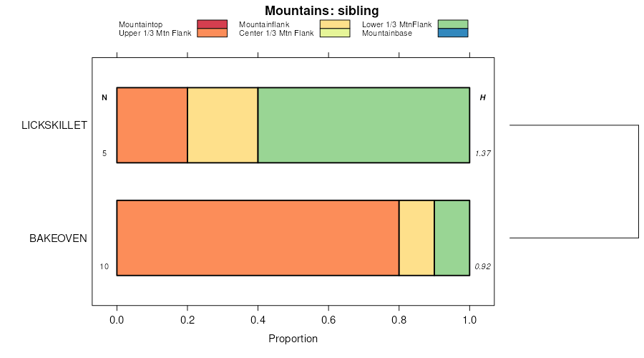Click the N count 10 beside BAKEOVEN

click(104, 267)
